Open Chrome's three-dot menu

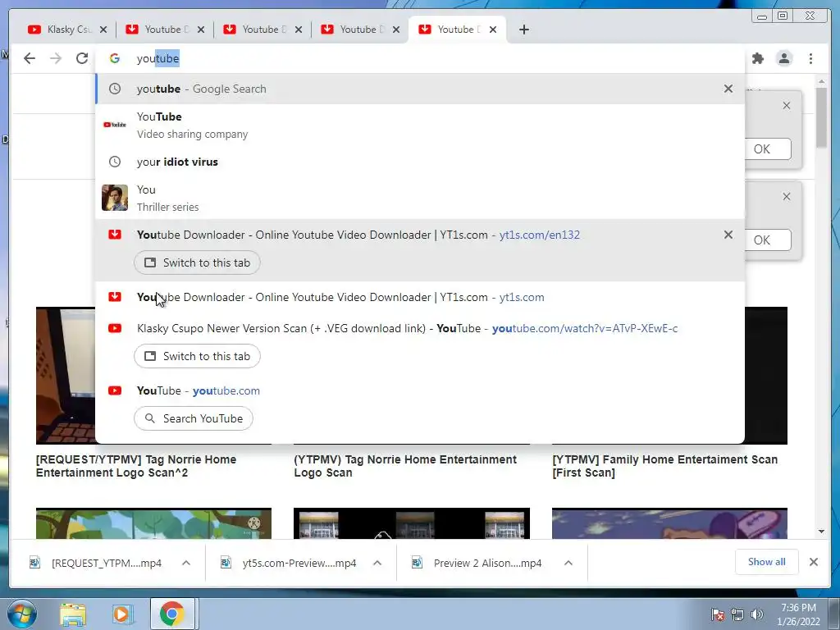tap(811, 58)
